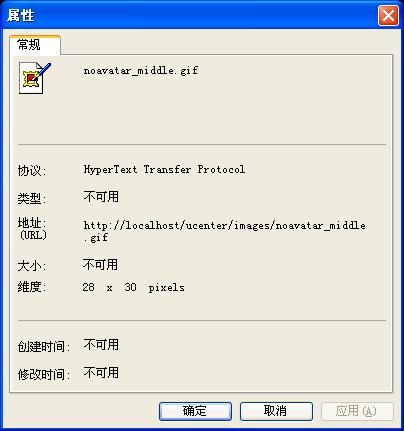The height and width of the screenshot is (431, 404).
Task: Click the grayed-out 应用(A) button
Action: pos(357,411)
